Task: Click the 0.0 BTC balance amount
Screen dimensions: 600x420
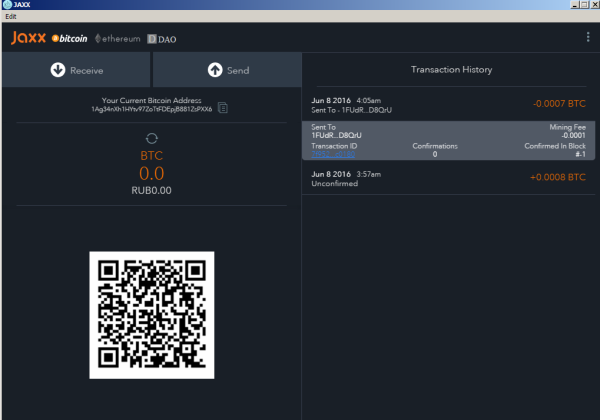Action: pos(151,174)
